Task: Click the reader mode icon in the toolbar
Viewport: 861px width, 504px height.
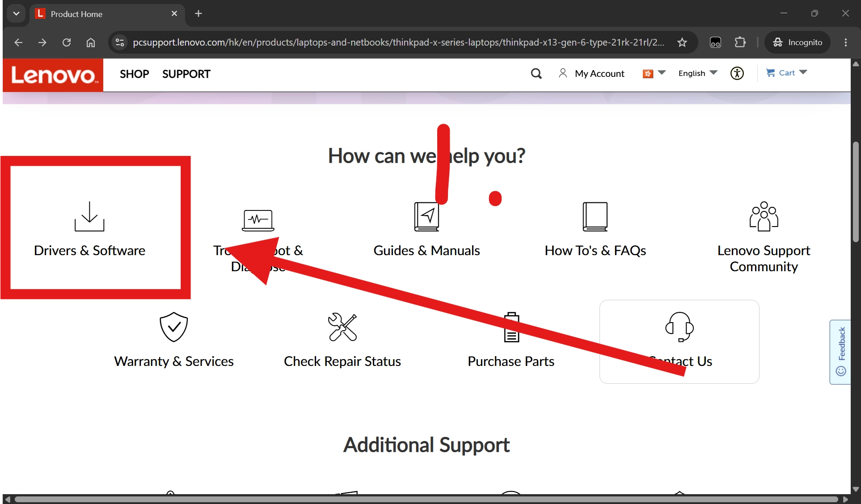Action: coord(715,42)
